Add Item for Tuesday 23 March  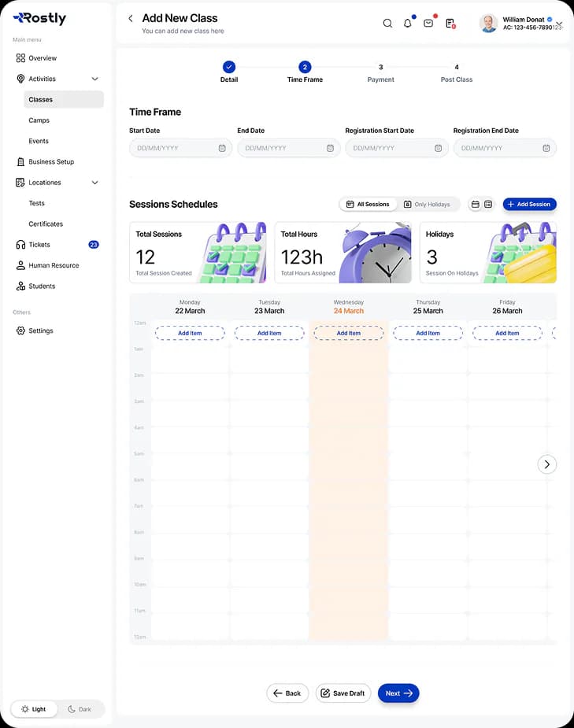click(x=269, y=333)
